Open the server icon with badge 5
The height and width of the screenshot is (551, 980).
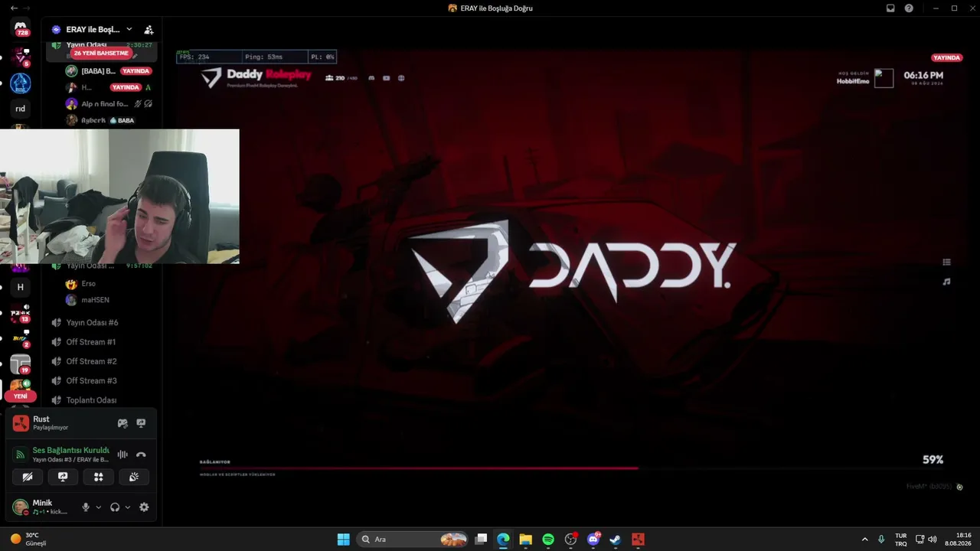point(21,57)
